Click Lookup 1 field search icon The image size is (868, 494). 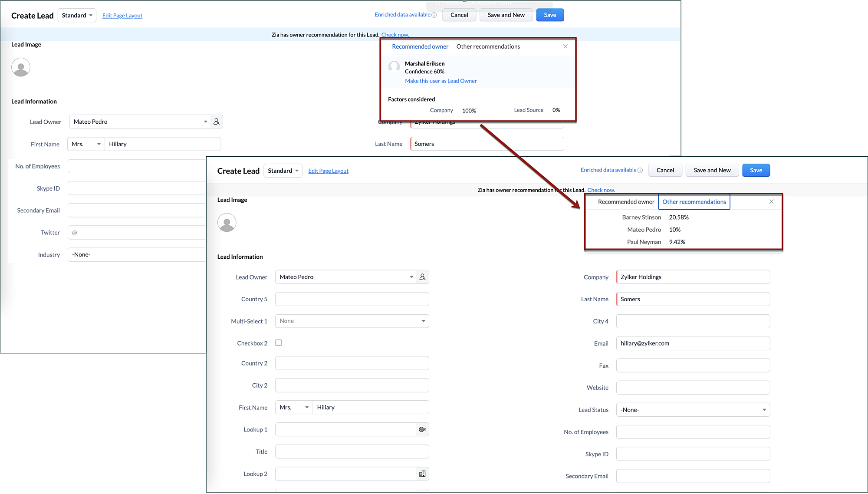coord(422,429)
